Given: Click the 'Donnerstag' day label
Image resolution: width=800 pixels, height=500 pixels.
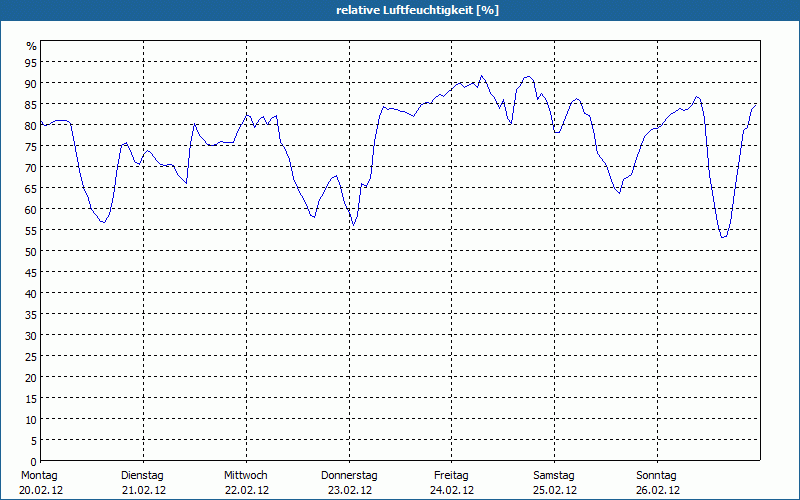Looking at the screenshot, I should click(349, 476).
